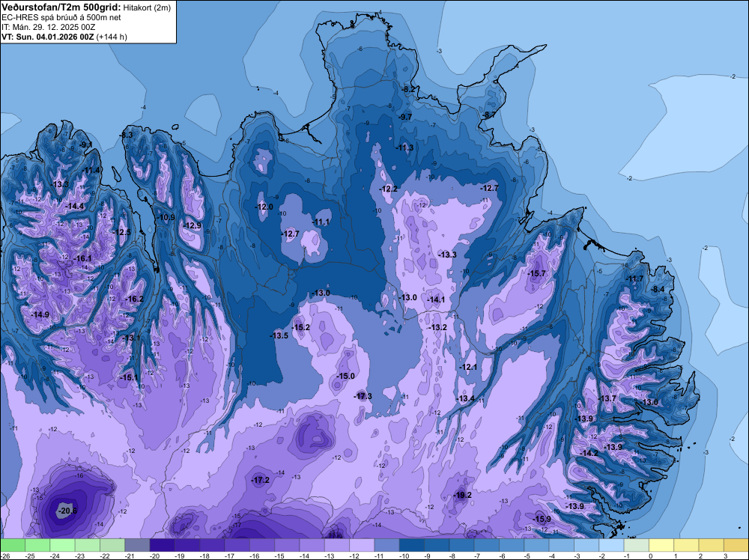
Task: Click the -19.2 temperature label
Action: point(462,495)
